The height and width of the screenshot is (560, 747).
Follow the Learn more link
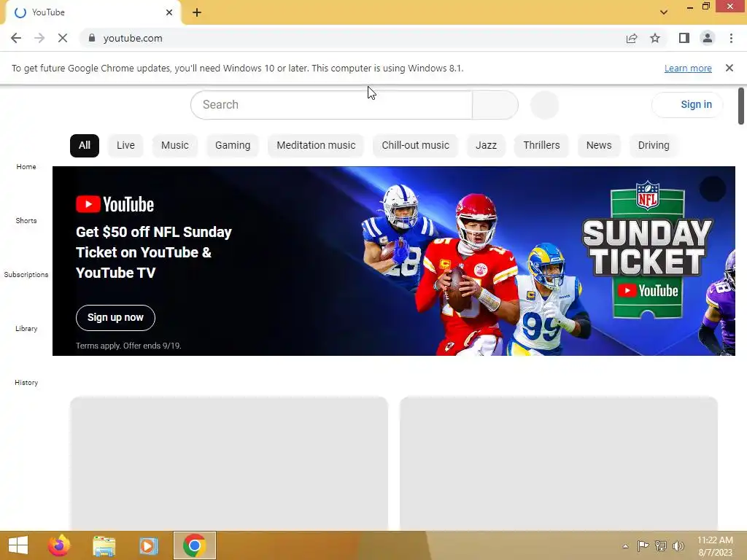point(688,68)
